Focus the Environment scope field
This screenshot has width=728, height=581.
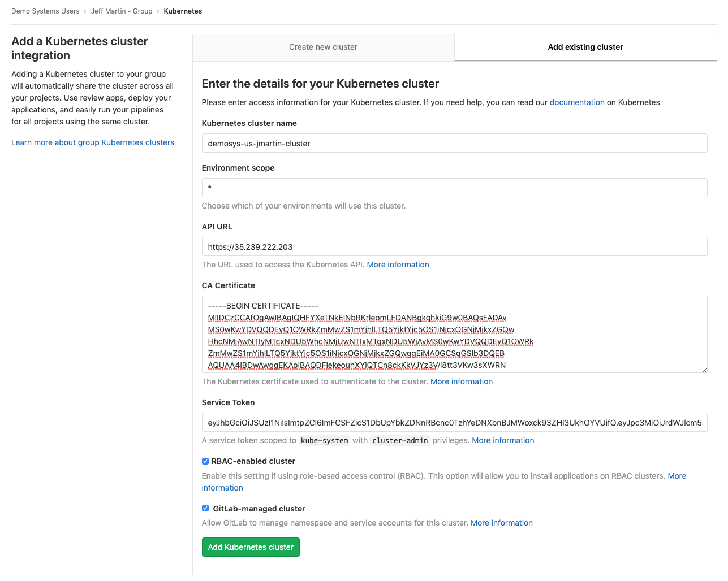pyautogui.click(x=454, y=188)
